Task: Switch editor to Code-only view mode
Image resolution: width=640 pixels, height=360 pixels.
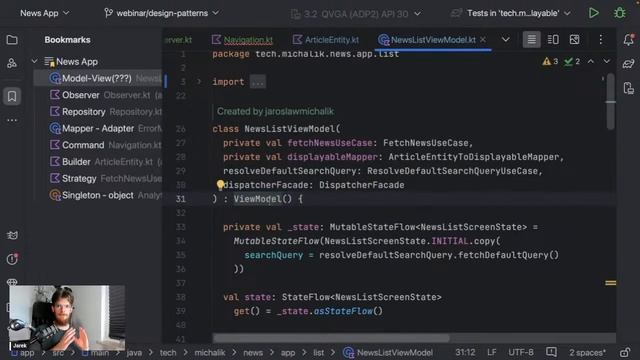Action: (531, 40)
